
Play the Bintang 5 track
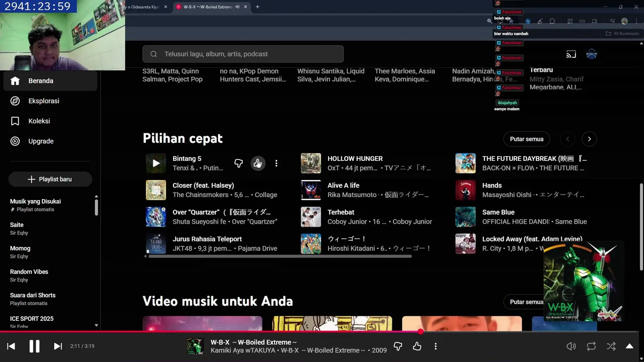point(156,163)
